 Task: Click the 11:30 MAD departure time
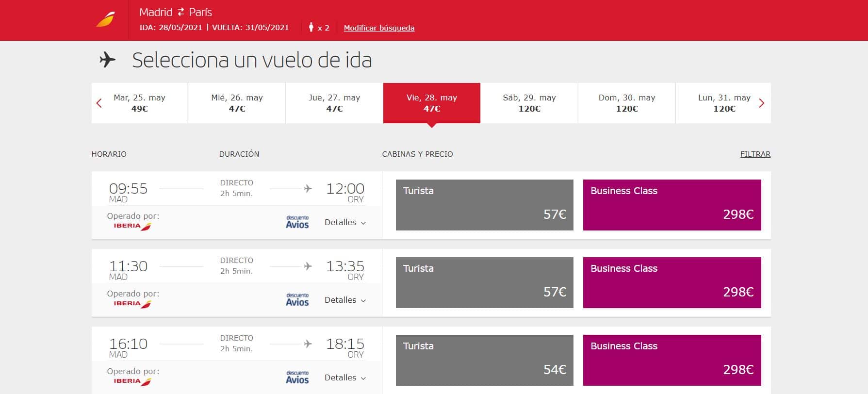(x=128, y=270)
